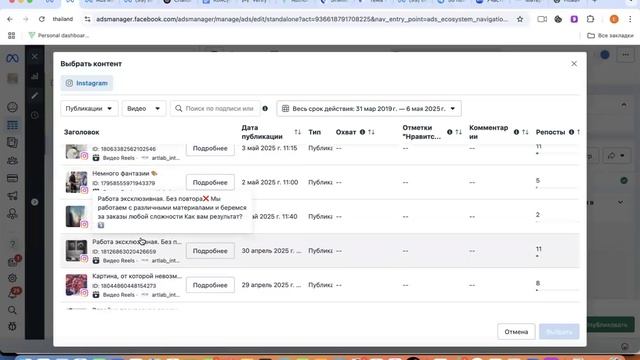Click the Заголовок column header
Viewport: 640px width, 360px height.
pyautogui.click(x=82, y=132)
